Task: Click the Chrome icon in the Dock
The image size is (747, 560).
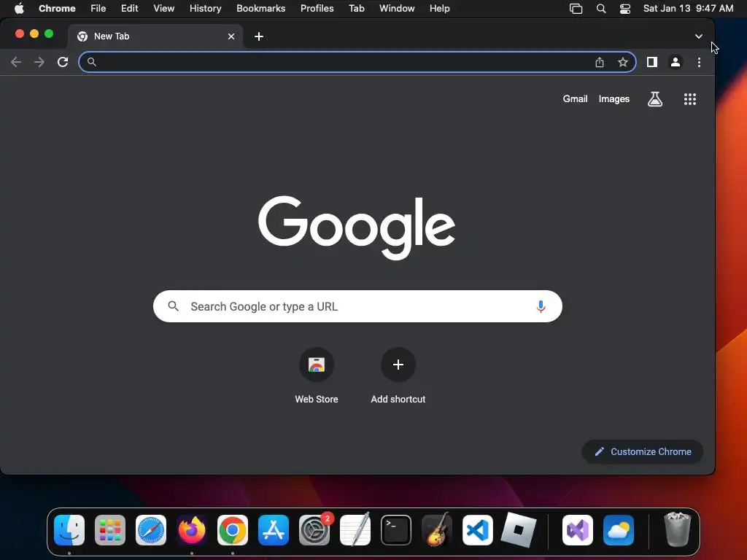Action: pyautogui.click(x=233, y=530)
